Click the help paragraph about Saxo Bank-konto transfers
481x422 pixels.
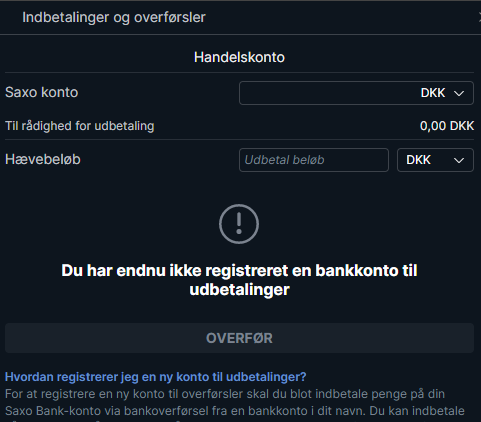[235, 403]
